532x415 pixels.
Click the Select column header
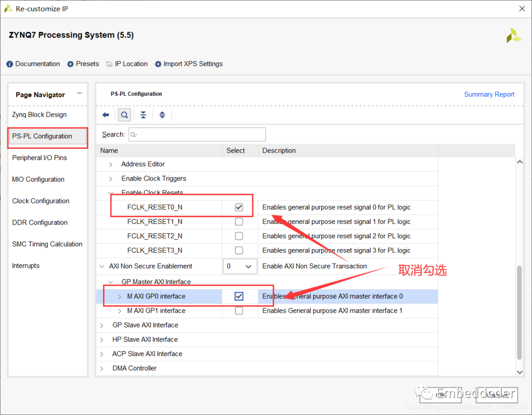click(240, 151)
